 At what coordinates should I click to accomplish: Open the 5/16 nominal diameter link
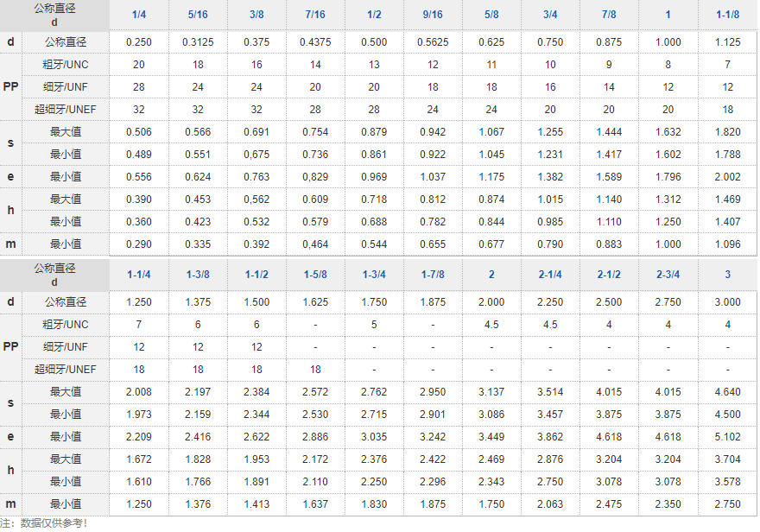click(198, 15)
